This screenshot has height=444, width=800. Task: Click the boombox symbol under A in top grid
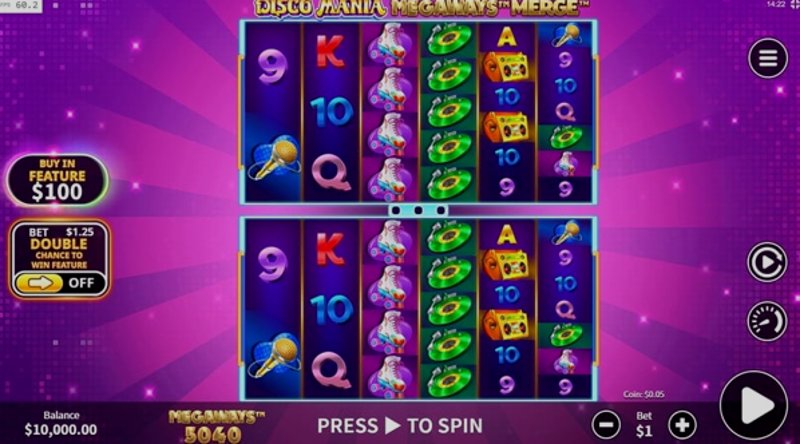click(x=506, y=66)
